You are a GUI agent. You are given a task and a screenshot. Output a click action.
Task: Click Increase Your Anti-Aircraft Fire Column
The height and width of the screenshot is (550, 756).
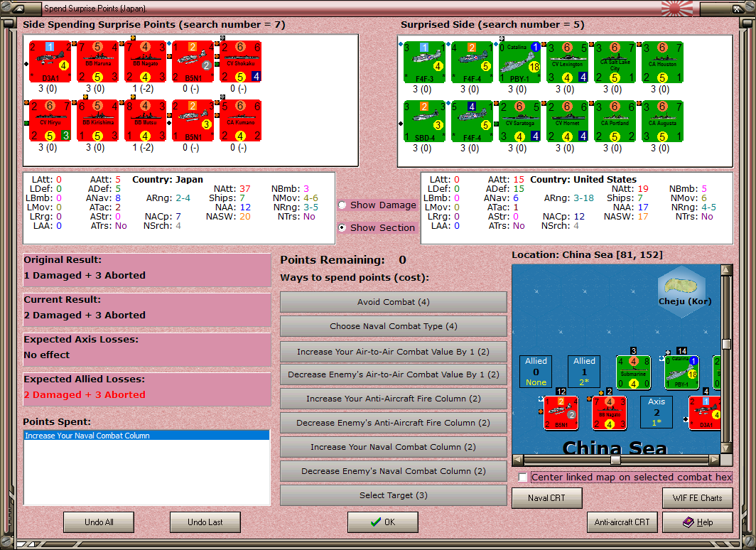coord(394,399)
